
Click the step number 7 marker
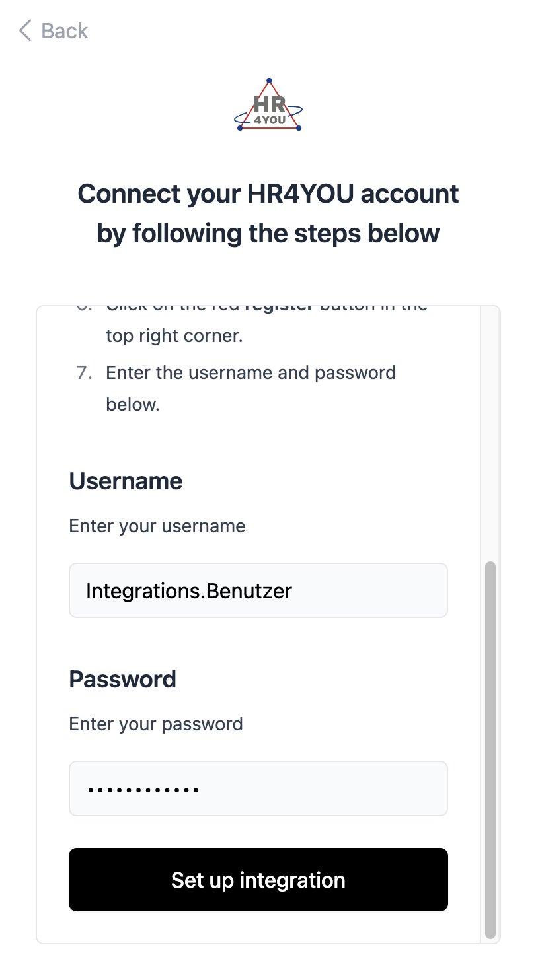coord(84,372)
